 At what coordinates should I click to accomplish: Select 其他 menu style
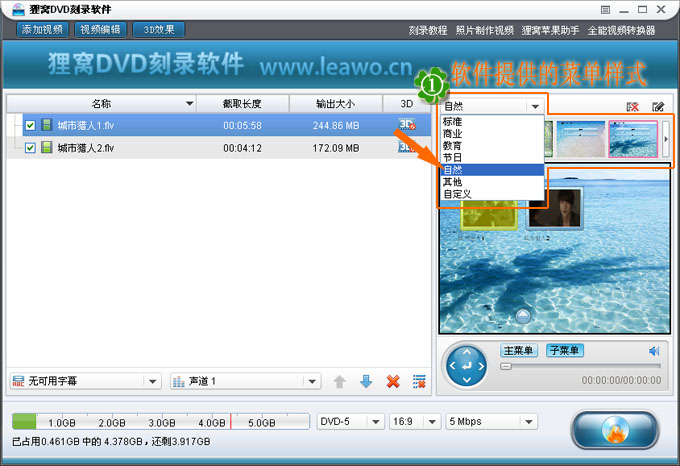pyautogui.click(x=492, y=182)
